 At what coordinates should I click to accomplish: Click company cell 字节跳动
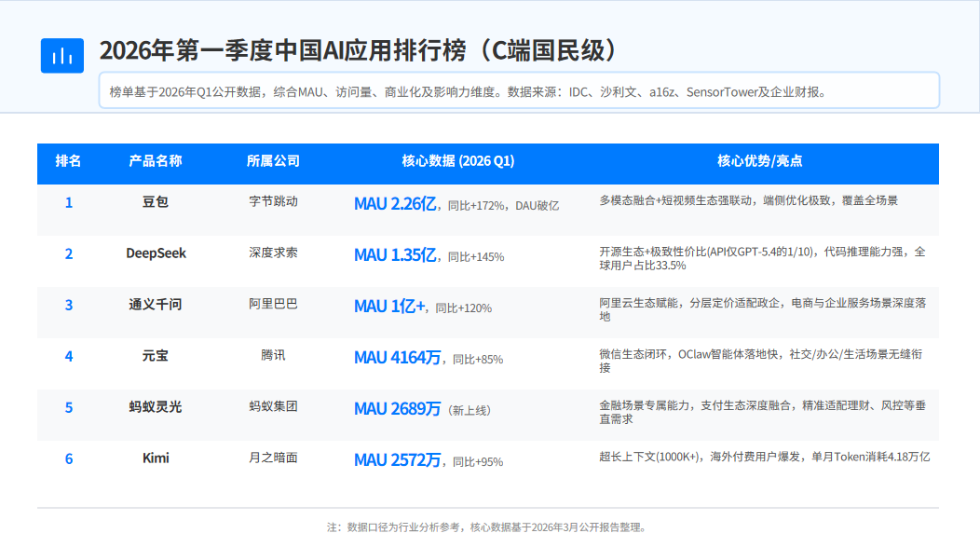click(x=273, y=201)
